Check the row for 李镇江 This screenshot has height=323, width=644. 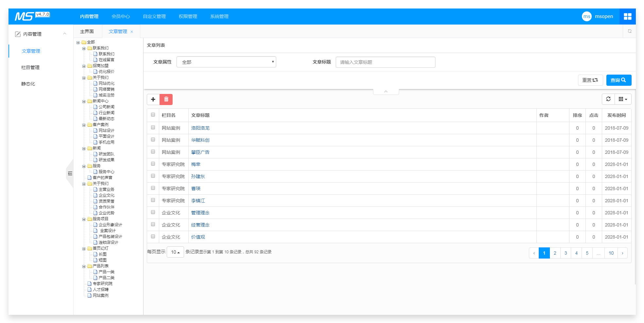point(153,200)
